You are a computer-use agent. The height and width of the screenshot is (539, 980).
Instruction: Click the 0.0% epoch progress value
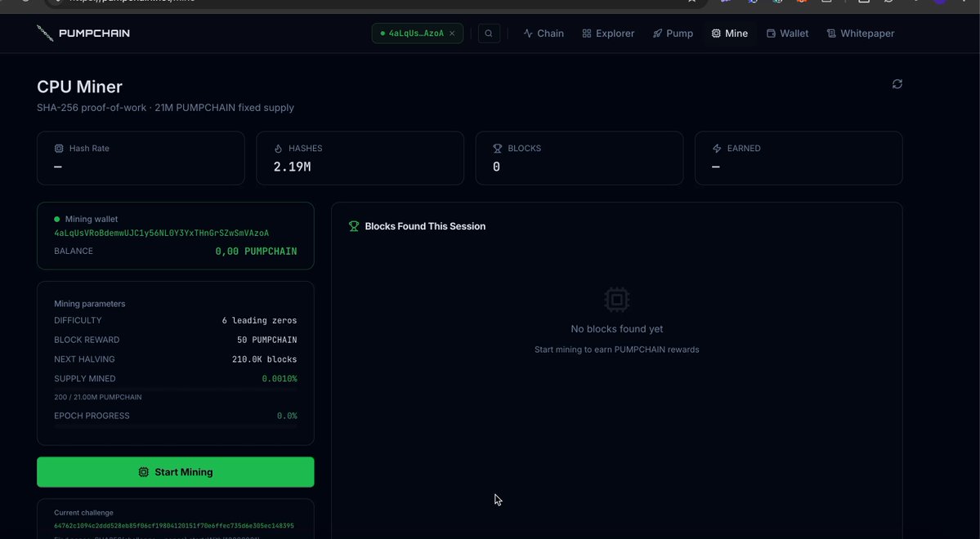coord(287,416)
